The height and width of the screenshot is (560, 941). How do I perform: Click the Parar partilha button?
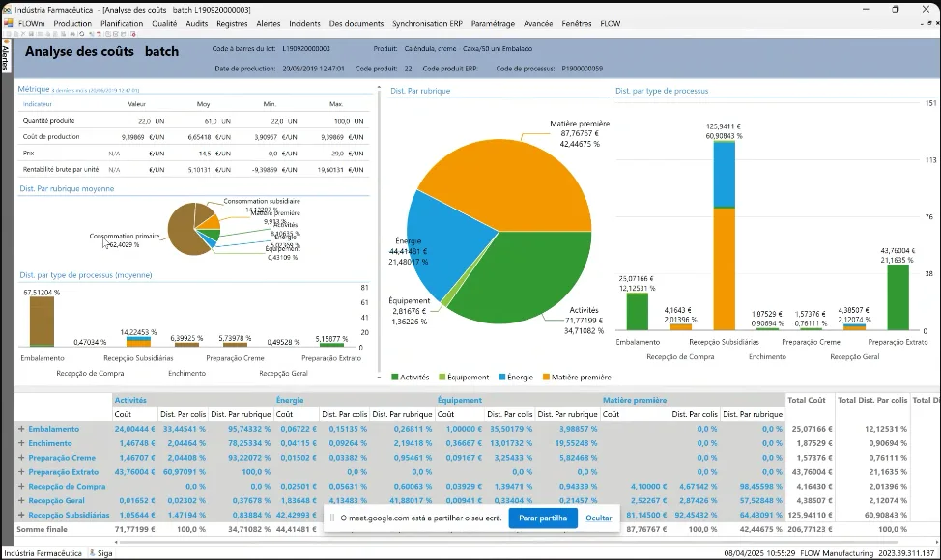click(543, 518)
